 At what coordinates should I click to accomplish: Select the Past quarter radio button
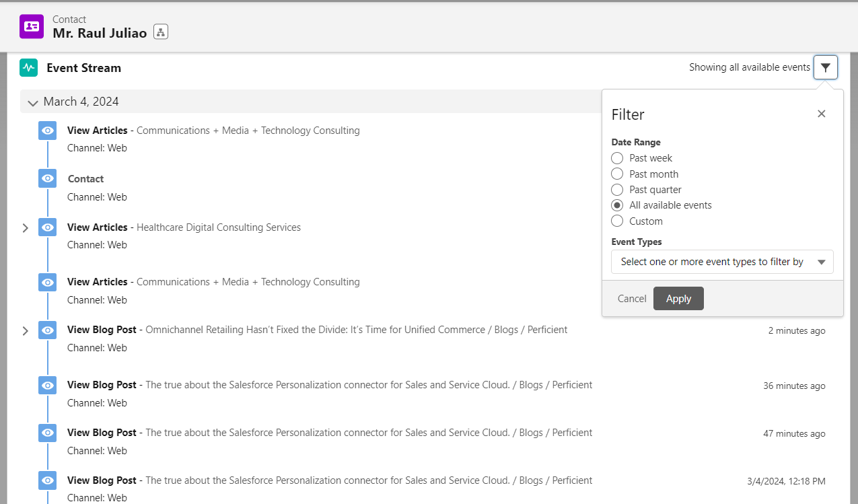point(617,189)
